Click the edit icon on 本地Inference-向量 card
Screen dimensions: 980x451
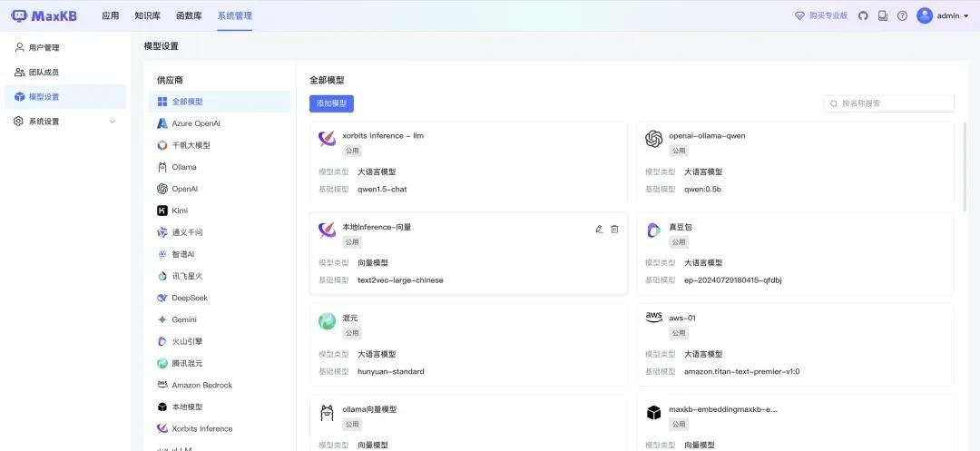coord(599,230)
